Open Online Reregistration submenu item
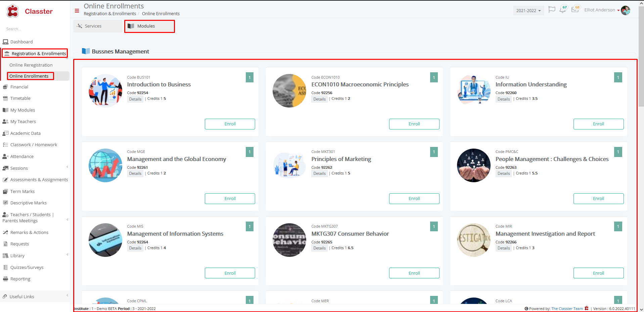Image resolution: width=644 pixels, height=312 pixels. (31, 65)
